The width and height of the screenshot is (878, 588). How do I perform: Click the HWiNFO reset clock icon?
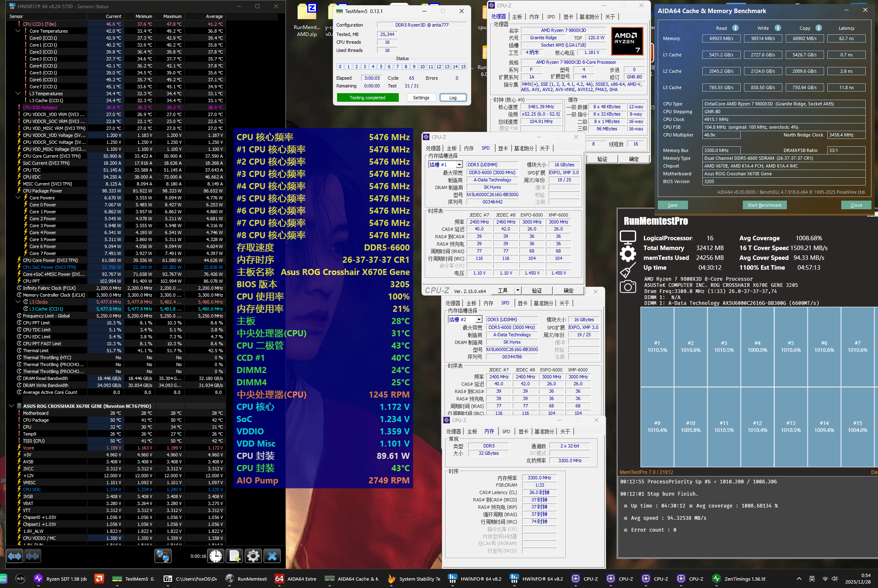(216, 556)
